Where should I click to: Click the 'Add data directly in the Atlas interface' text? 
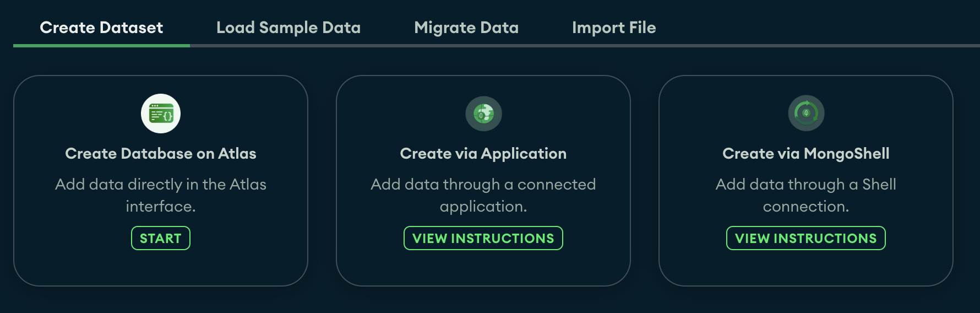click(161, 195)
